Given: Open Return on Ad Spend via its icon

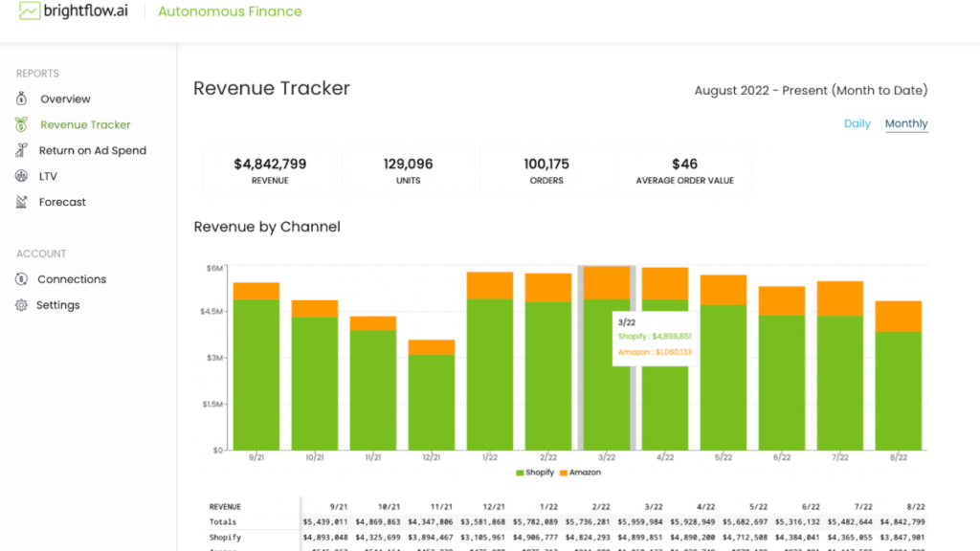Looking at the screenshot, I should click(21, 150).
